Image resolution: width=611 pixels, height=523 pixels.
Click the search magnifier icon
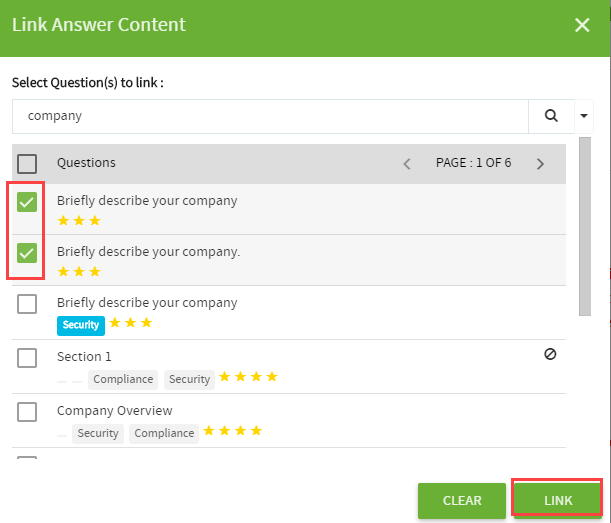[551, 116]
